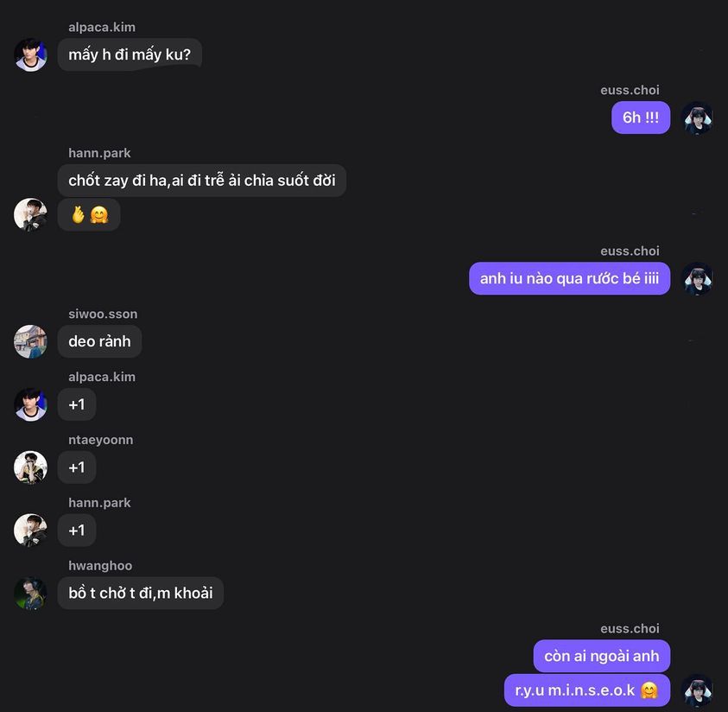
Task: Tap euss.choi avatar at the bottom right
Action: 697,690
